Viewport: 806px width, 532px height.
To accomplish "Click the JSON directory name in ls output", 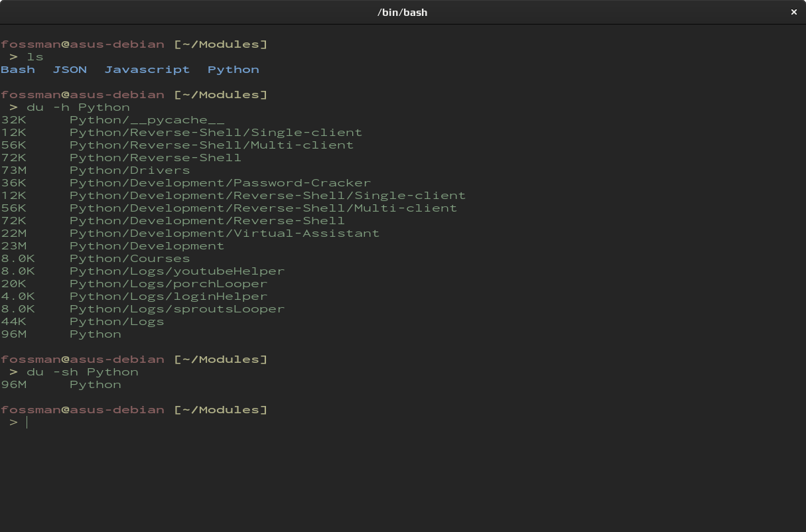I will point(70,70).
